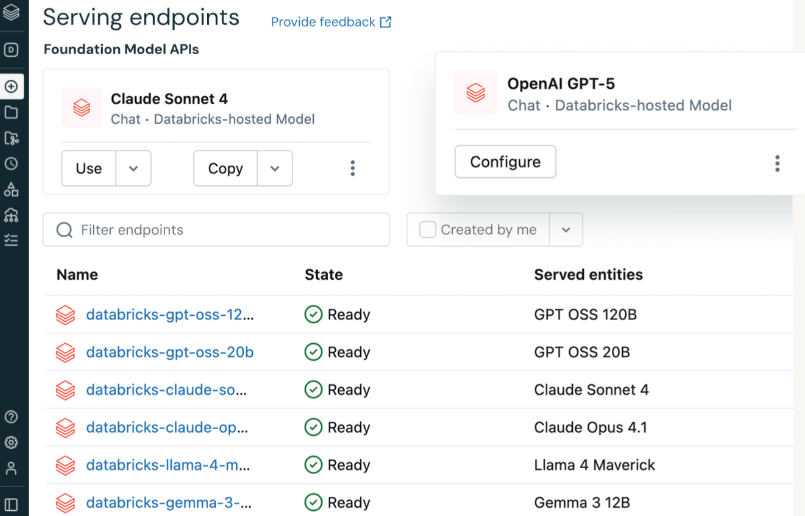Click the search magnifier in Filter endpoints
Image resolution: width=805 pixels, height=516 pixels.
click(x=64, y=230)
